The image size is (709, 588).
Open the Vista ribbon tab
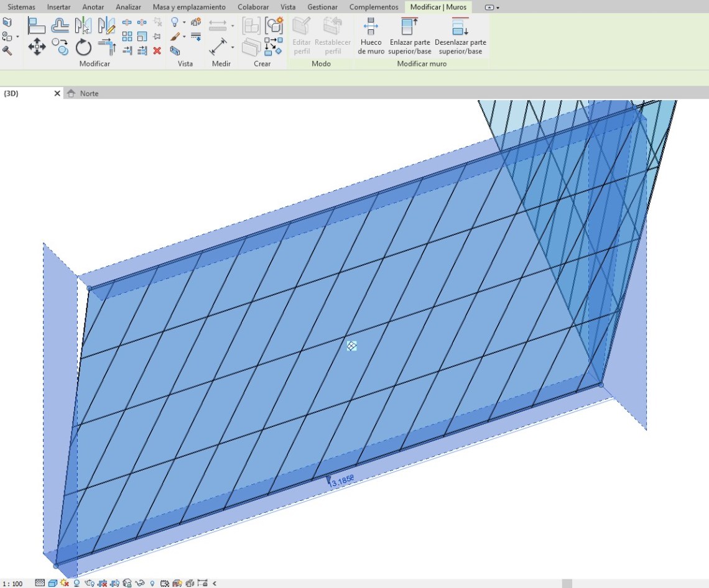pyautogui.click(x=288, y=7)
